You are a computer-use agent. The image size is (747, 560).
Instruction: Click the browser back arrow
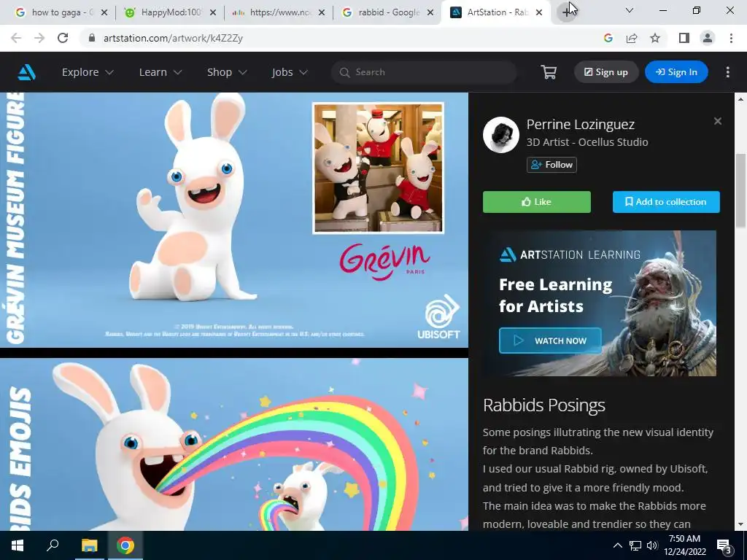16,38
